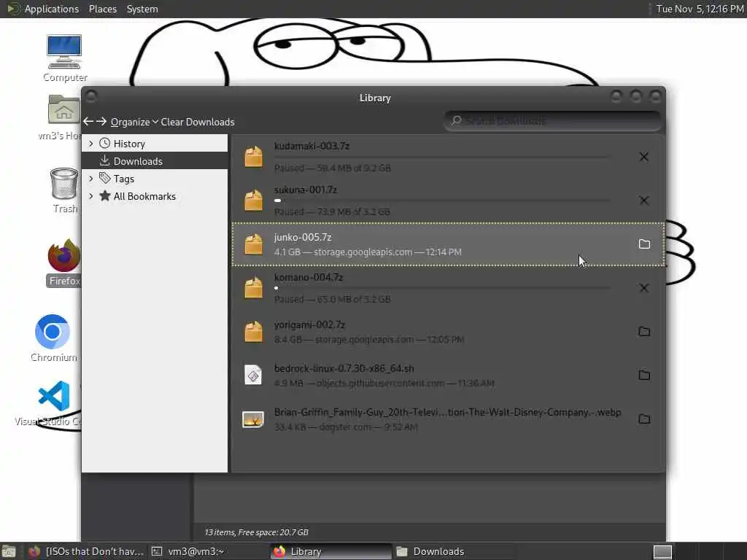747x560 pixels.
Task: Click the sukuna-001.7z archive icon
Action: [253, 201]
